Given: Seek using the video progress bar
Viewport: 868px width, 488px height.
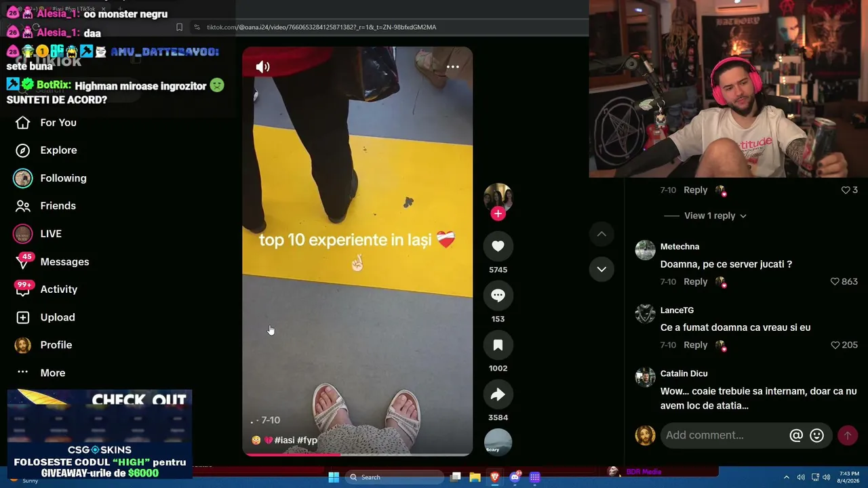Looking at the screenshot, I should pyautogui.click(x=357, y=454).
